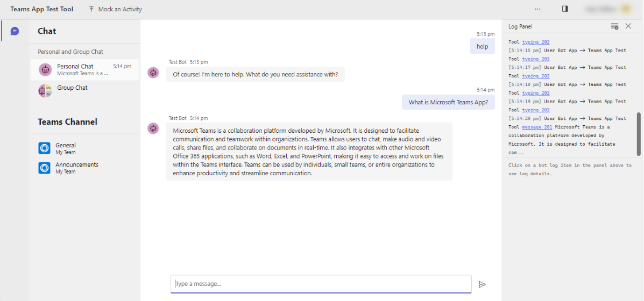
Task: Click the Mock an Activity upload icon
Action: pos(91,9)
